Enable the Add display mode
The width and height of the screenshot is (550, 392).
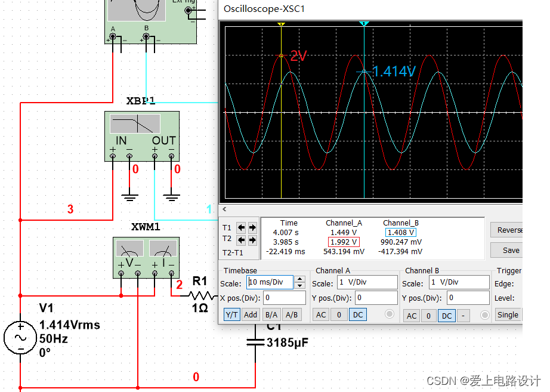pos(251,314)
